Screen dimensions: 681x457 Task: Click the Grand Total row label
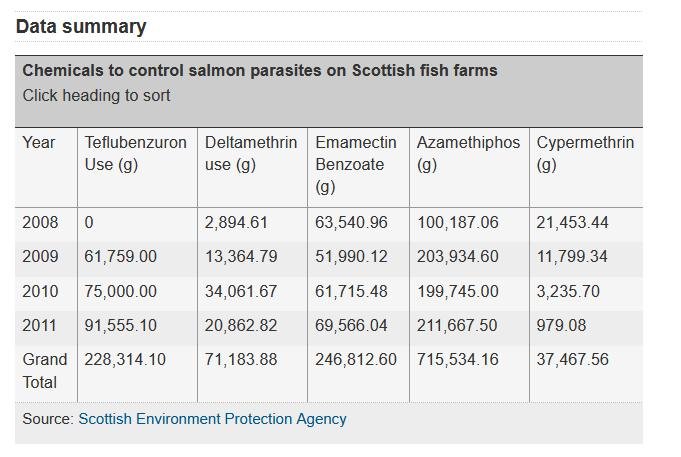pyautogui.click(x=45, y=370)
